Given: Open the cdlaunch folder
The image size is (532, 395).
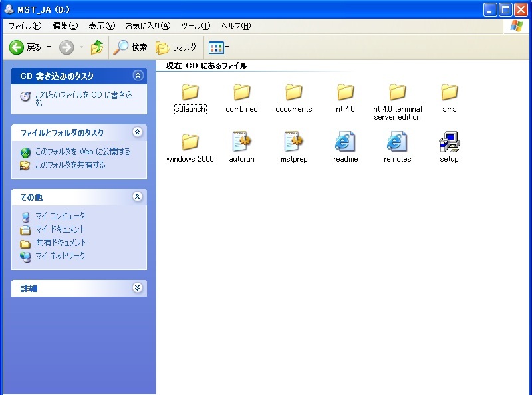Looking at the screenshot, I should point(190,93).
